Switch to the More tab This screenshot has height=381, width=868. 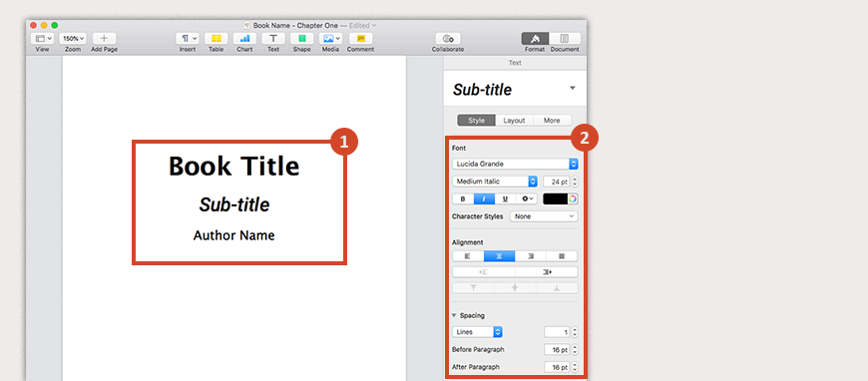coord(552,120)
